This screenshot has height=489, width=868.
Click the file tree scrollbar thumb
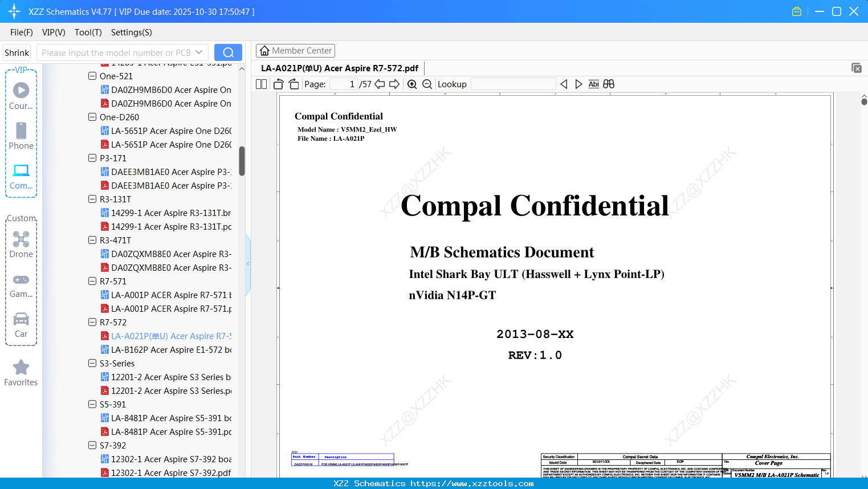pyautogui.click(x=242, y=161)
